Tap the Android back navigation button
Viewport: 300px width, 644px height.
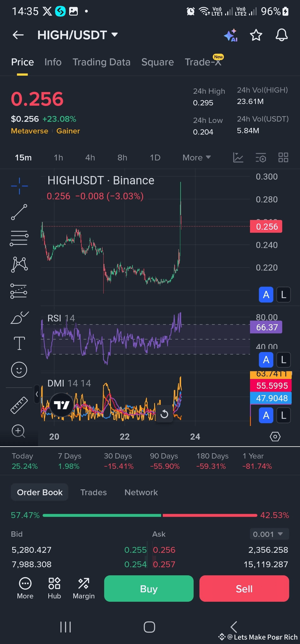tap(234, 627)
